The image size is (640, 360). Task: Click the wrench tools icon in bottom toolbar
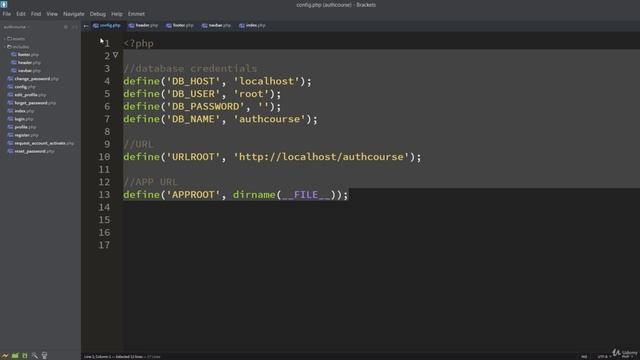(x=35, y=356)
